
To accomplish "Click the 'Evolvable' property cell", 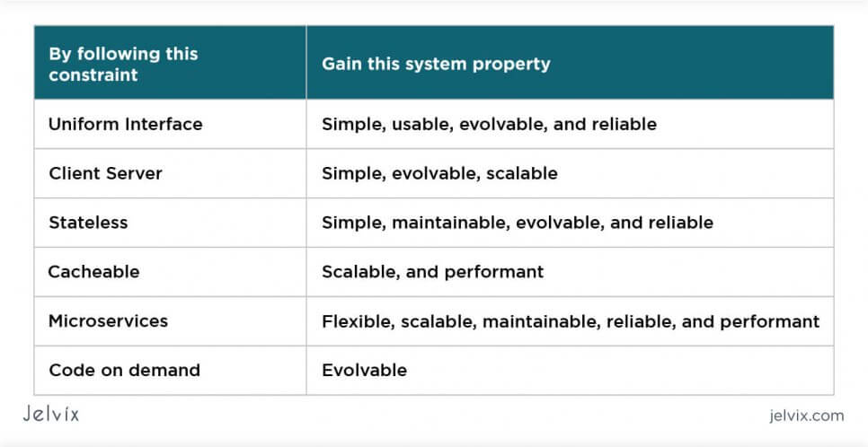I will [x=571, y=370].
